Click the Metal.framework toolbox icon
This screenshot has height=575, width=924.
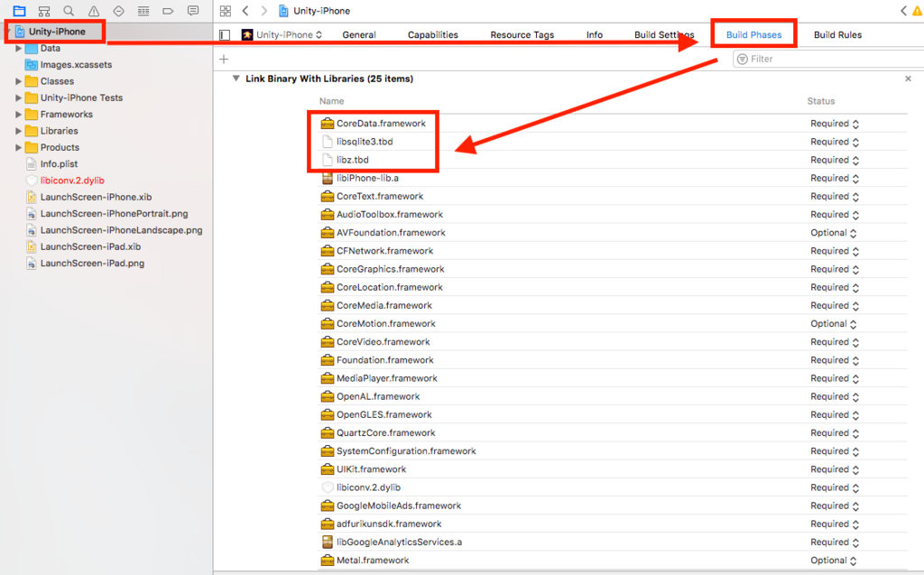(327, 561)
